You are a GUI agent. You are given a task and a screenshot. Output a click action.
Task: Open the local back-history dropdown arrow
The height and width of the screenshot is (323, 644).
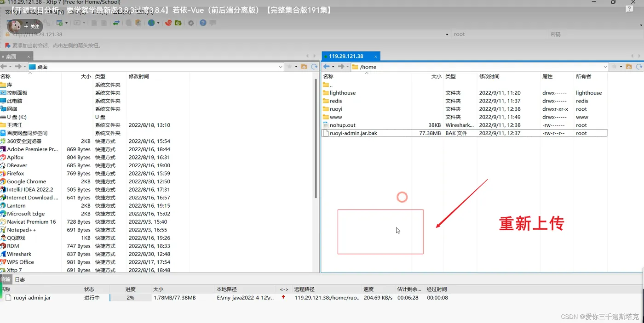coord(10,67)
